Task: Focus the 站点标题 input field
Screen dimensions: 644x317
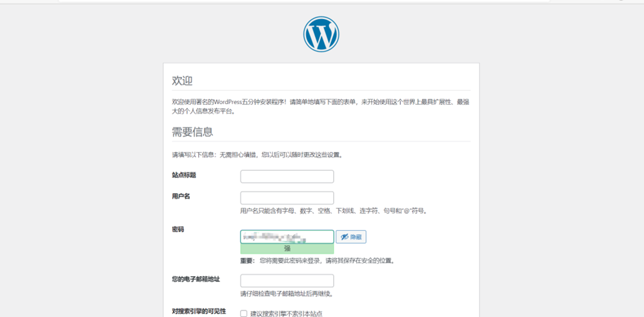Action: pos(287,176)
